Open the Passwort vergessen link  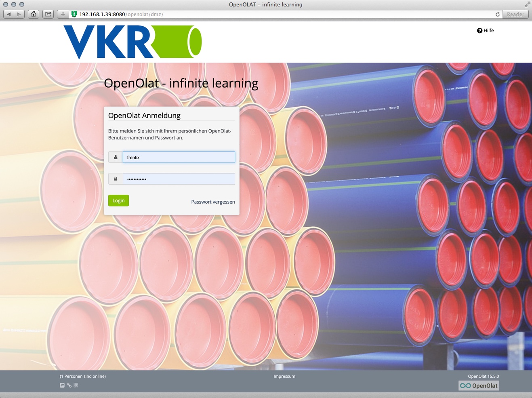213,202
